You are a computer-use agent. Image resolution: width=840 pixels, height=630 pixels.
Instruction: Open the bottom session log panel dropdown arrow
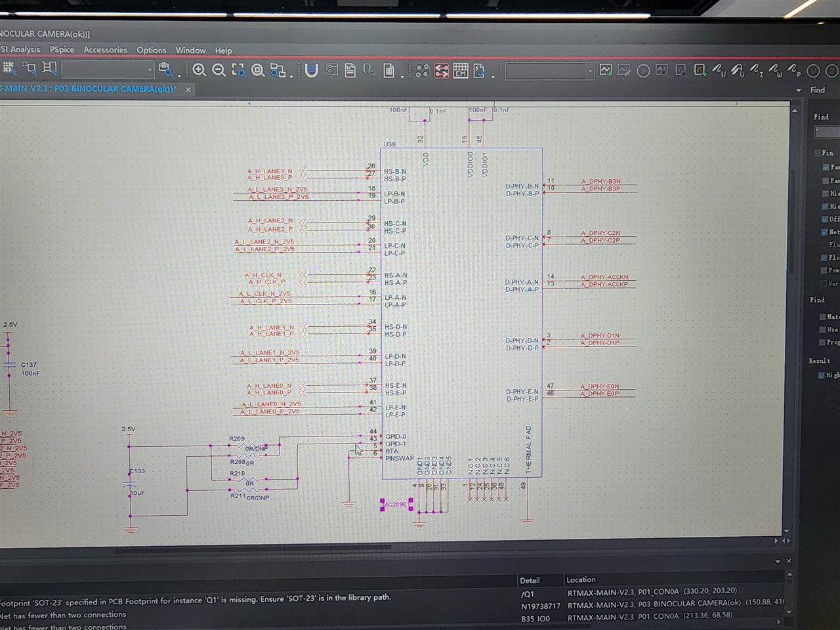tap(778, 562)
